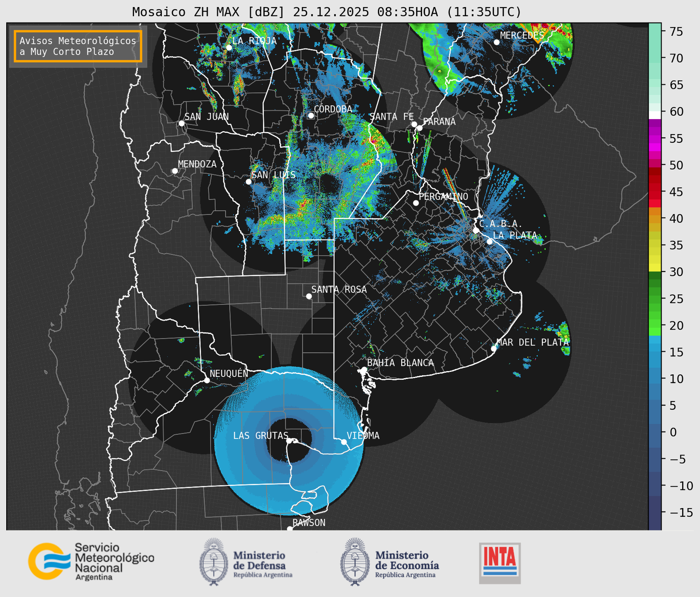Select the RAWSON city marker
Screen dimensions: 700x597
click(x=290, y=528)
